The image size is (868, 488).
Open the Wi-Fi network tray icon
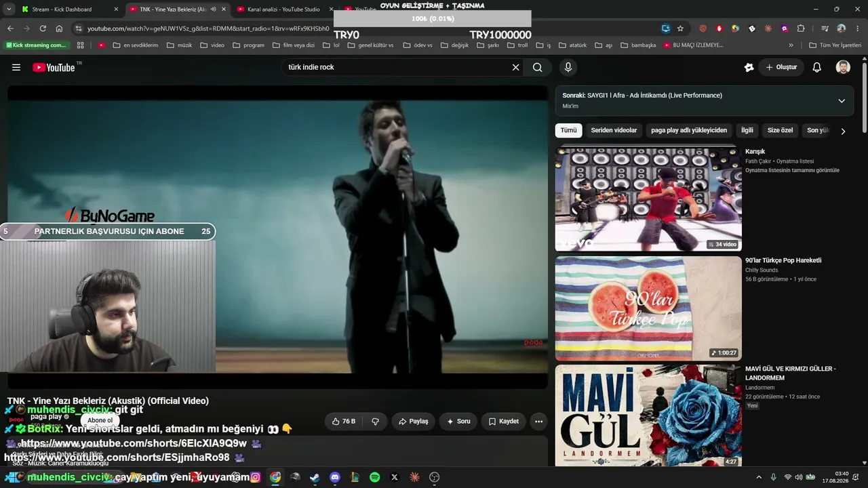click(x=787, y=477)
